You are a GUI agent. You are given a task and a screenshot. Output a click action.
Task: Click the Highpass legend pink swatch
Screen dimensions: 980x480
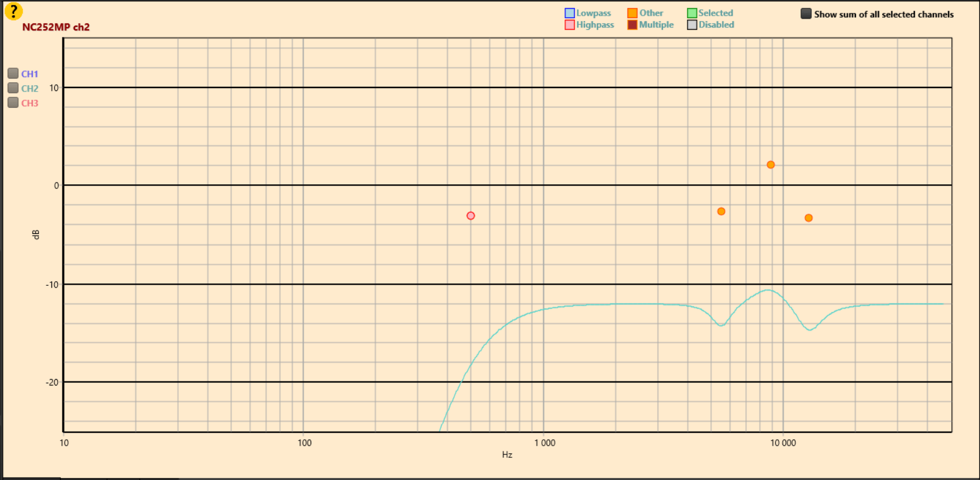pos(570,24)
